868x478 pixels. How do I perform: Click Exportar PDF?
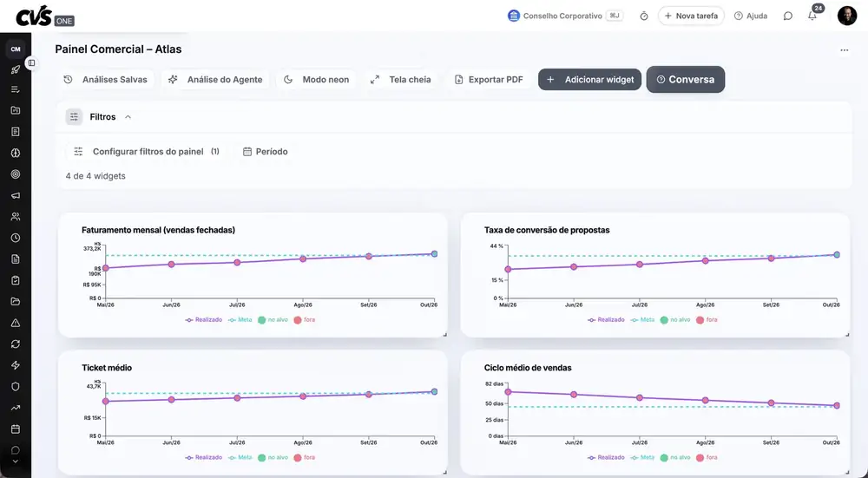pos(488,80)
